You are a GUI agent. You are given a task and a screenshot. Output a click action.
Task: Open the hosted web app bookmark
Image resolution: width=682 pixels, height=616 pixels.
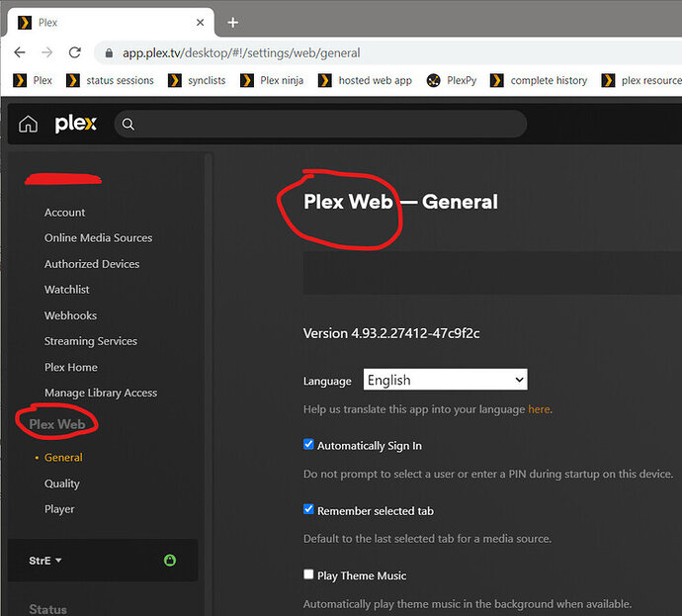(x=365, y=80)
